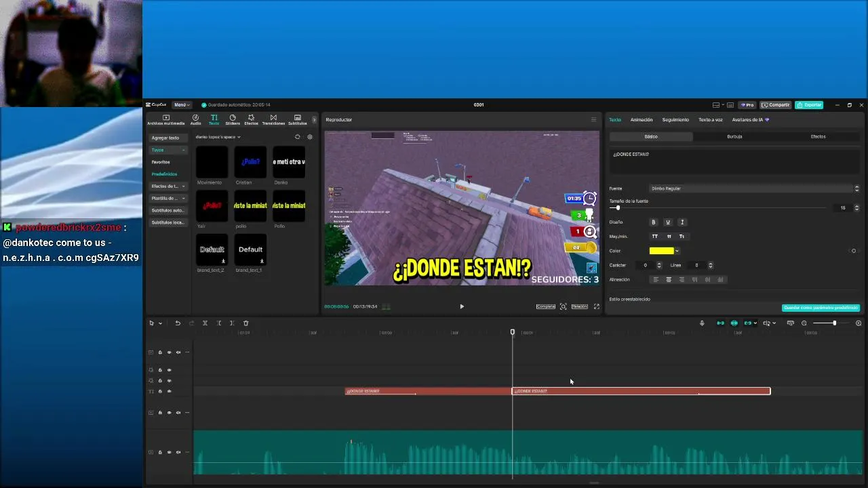Align text to the right

coord(682,279)
